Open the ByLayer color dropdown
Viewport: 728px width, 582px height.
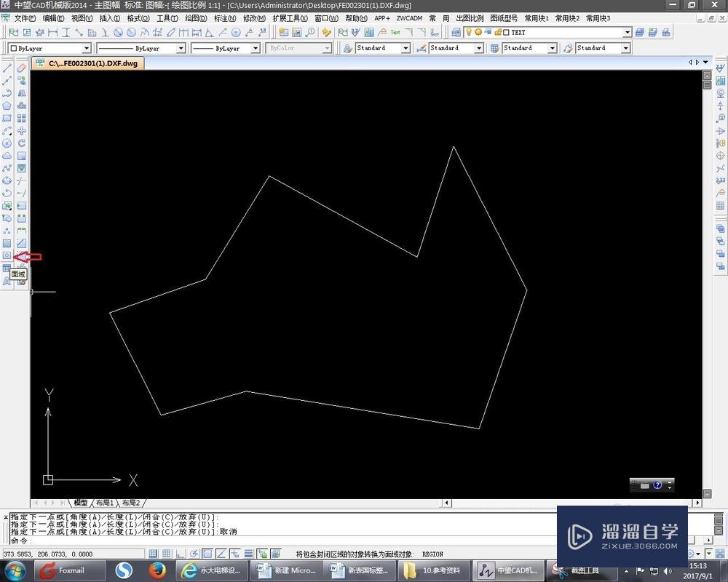(87, 48)
